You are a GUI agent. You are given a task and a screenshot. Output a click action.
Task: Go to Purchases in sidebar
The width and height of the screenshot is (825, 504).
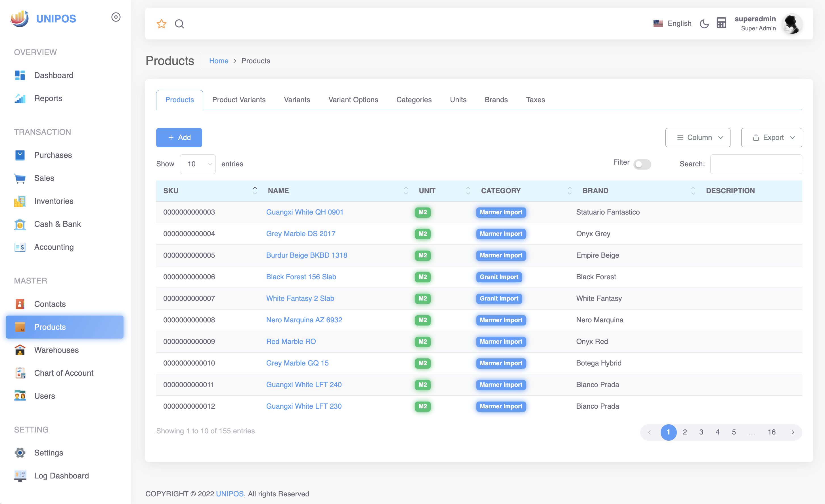click(x=65, y=155)
